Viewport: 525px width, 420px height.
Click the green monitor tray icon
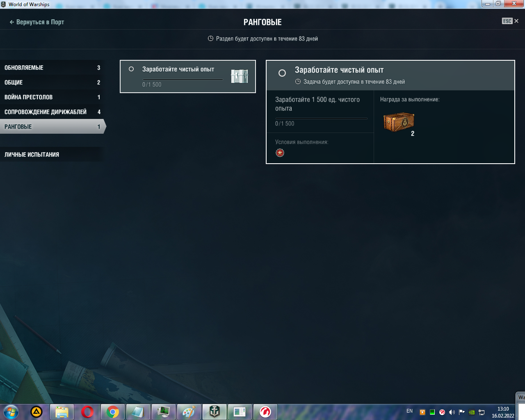pyautogui.click(x=432, y=412)
